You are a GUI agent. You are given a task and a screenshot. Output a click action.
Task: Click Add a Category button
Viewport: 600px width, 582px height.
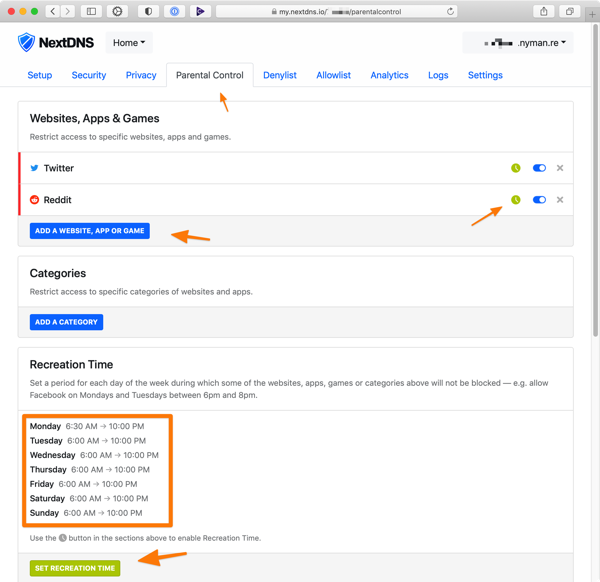point(66,322)
